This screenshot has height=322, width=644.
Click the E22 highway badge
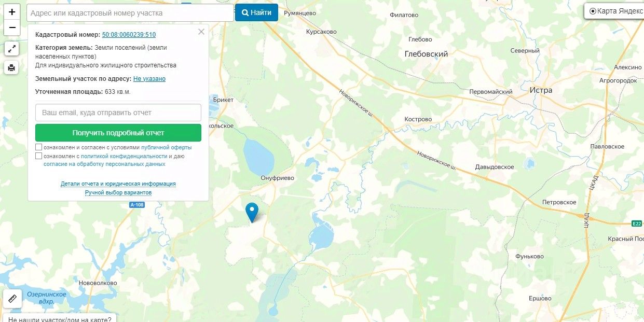click(x=637, y=223)
